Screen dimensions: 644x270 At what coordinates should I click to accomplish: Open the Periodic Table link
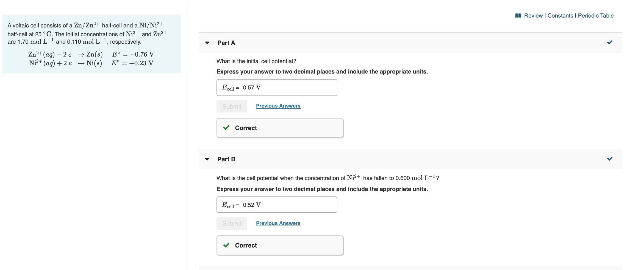pyautogui.click(x=596, y=16)
